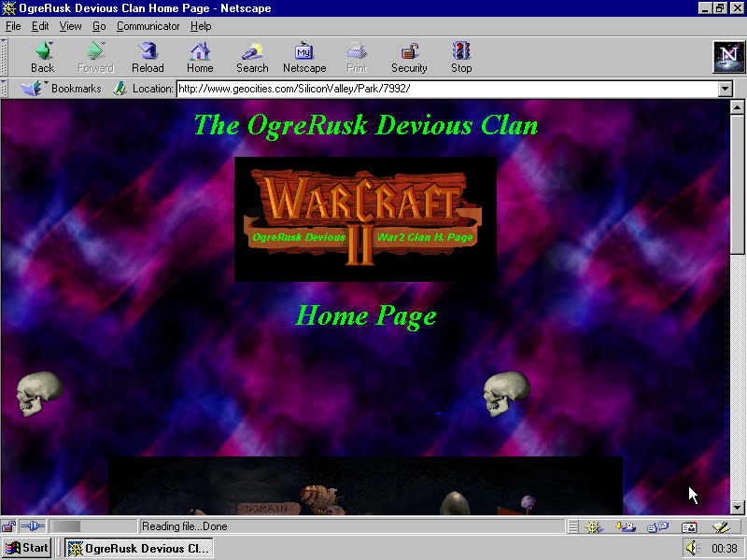
Task: Click the OgreRusk Devious Clan heading
Action: (x=366, y=125)
